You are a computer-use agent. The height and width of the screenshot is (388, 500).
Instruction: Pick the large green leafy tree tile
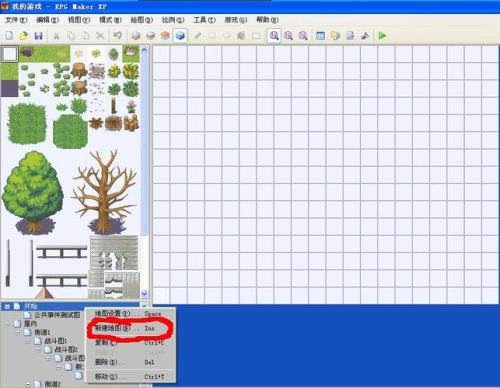[32, 192]
